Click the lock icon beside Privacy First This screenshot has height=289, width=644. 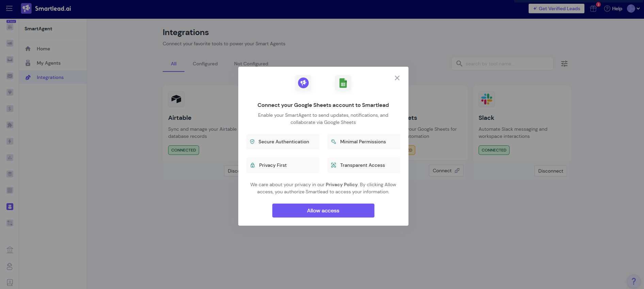click(x=253, y=165)
